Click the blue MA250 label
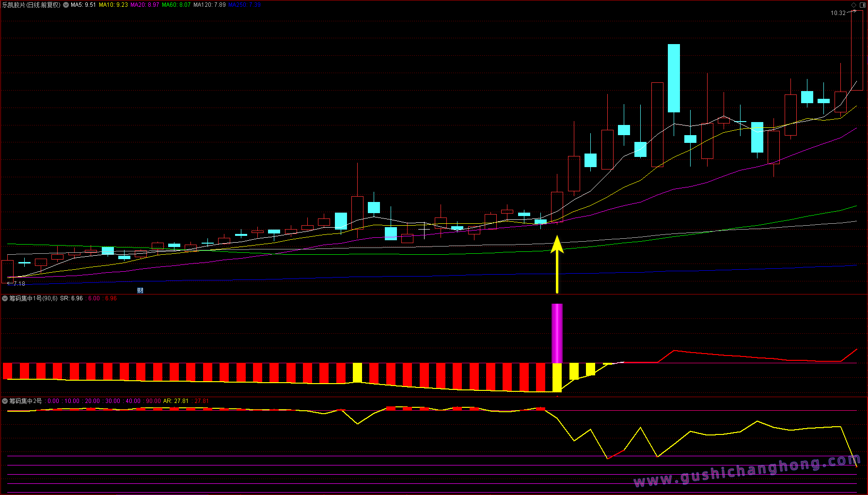 (x=245, y=5)
